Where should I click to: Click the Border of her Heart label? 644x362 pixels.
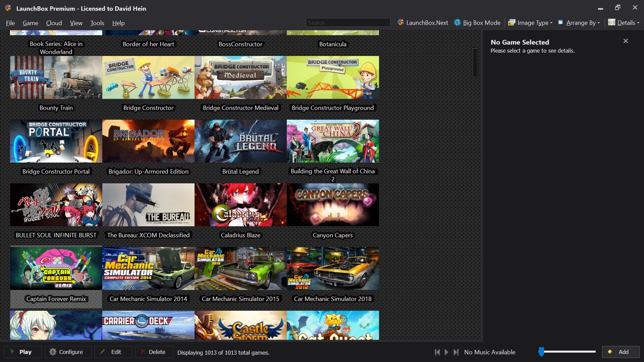[148, 44]
